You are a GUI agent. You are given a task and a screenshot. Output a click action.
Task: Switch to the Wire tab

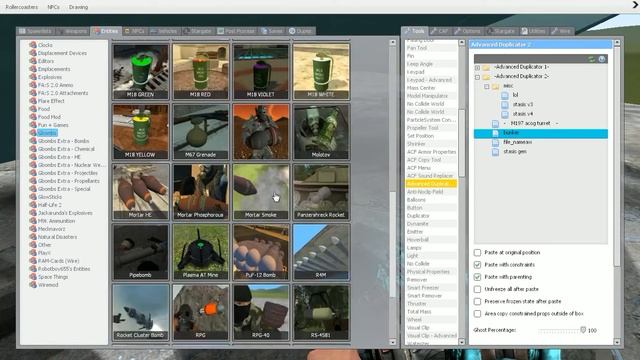click(x=561, y=31)
